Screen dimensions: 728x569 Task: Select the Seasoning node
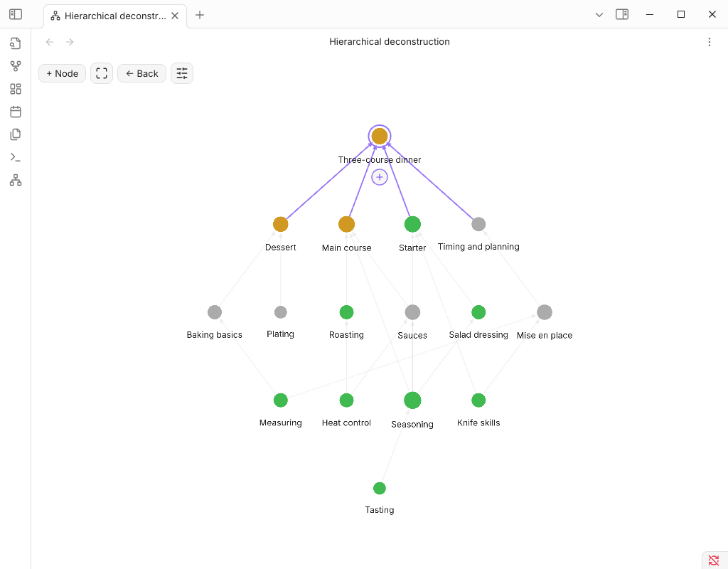(412, 400)
